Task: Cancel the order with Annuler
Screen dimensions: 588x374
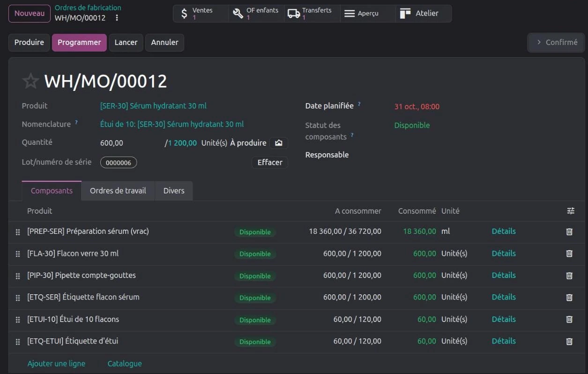Action: (x=164, y=42)
